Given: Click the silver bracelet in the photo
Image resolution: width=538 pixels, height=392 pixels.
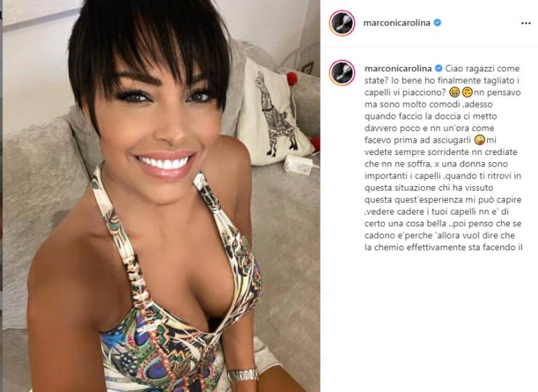Looking at the screenshot, I should click(242, 375).
